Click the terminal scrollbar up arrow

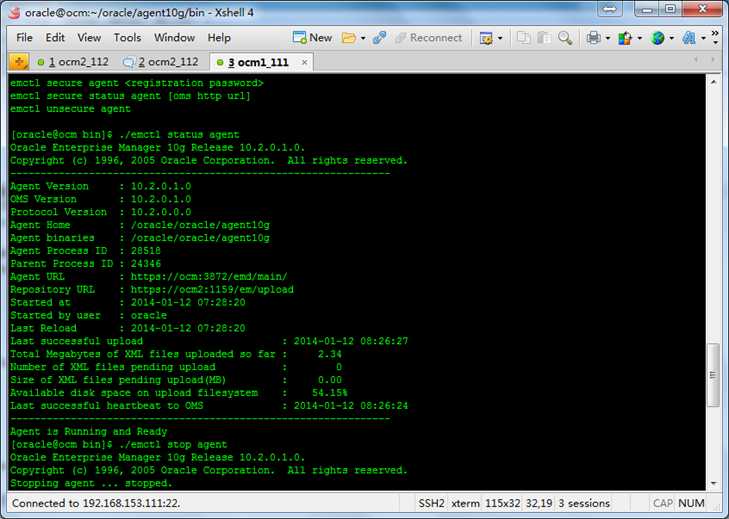(714, 82)
